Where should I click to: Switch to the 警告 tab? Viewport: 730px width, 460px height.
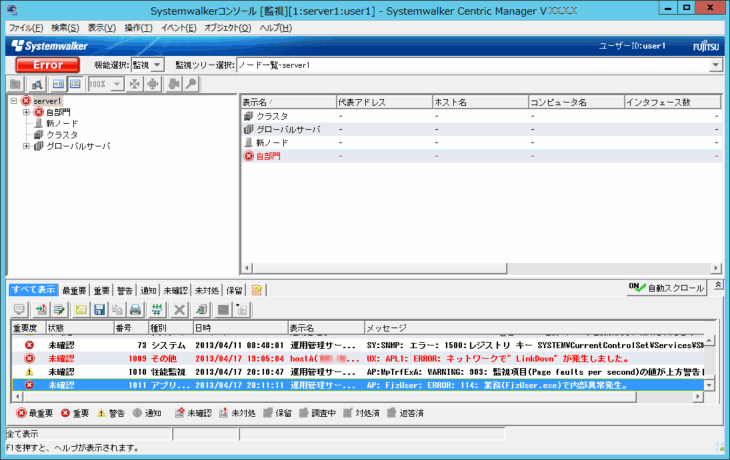tap(124, 291)
